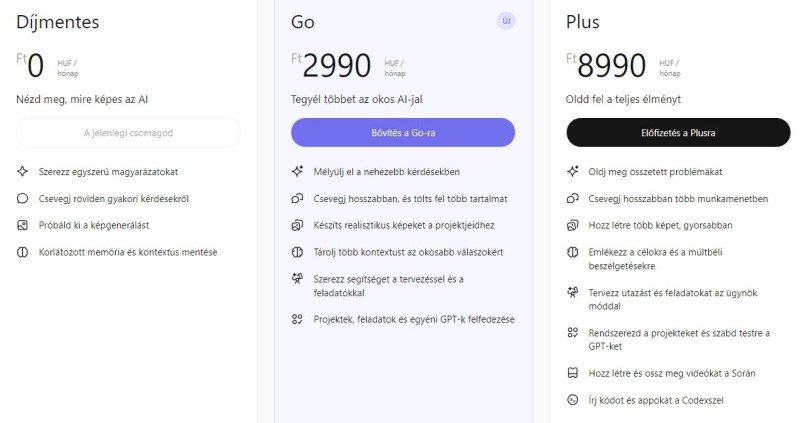Click sparkle icon beside "Mélyülj el a nehezebb kérdésekben"

[297, 172]
